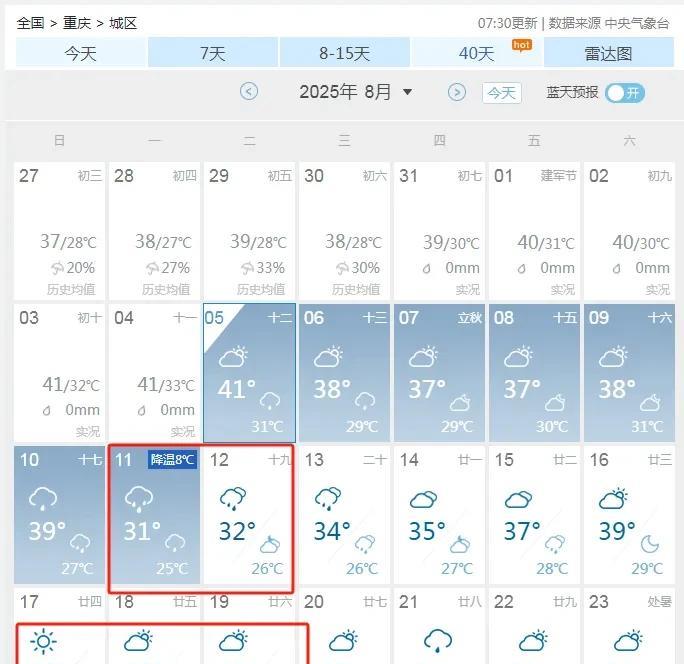Click the hot badge on 40天 tab
684x664 pixels.
522,45
